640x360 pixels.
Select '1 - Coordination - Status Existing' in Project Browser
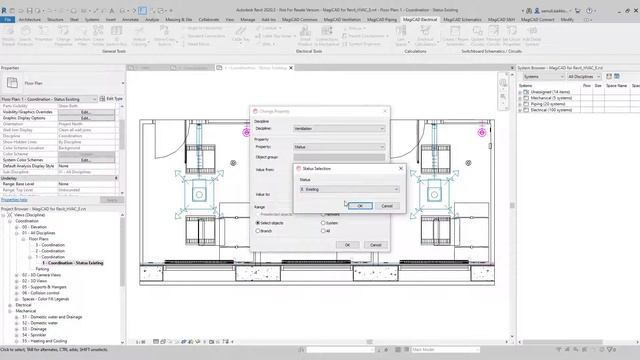click(73, 263)
